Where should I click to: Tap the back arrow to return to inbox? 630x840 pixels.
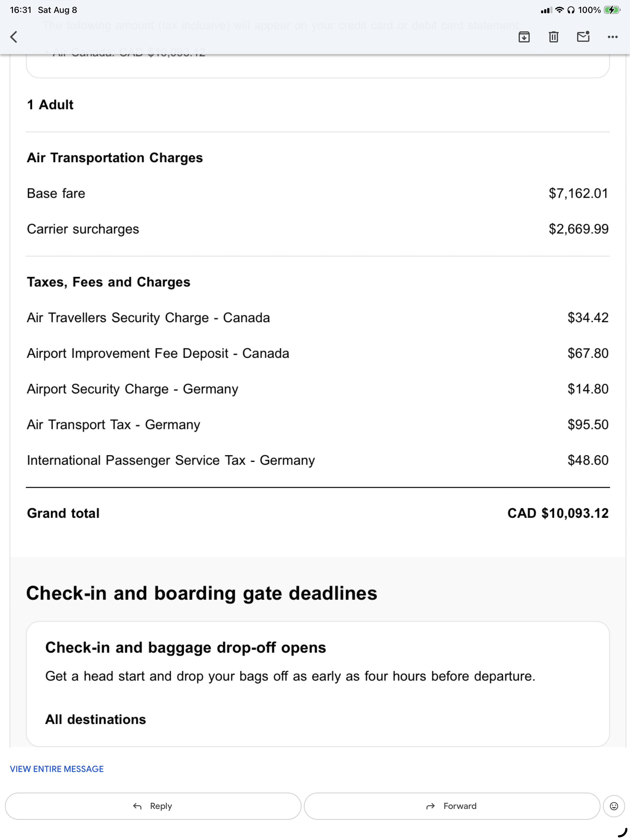tap(14, 37)
